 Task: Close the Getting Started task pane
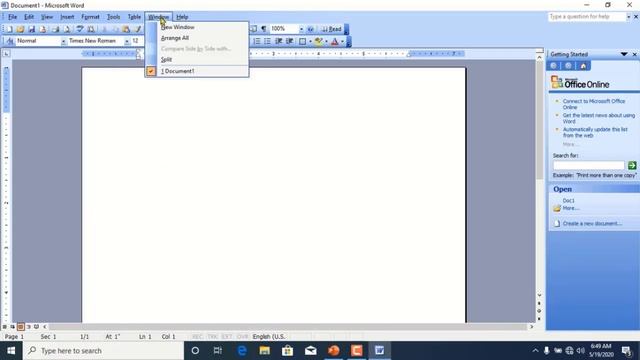click(x=635, y=54)
